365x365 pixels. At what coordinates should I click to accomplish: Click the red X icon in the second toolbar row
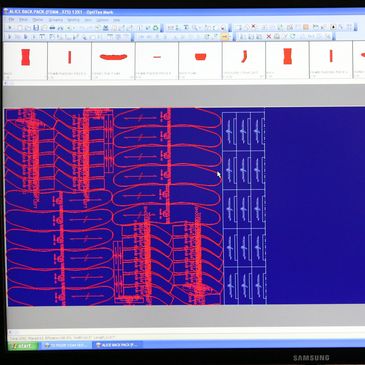269,36
